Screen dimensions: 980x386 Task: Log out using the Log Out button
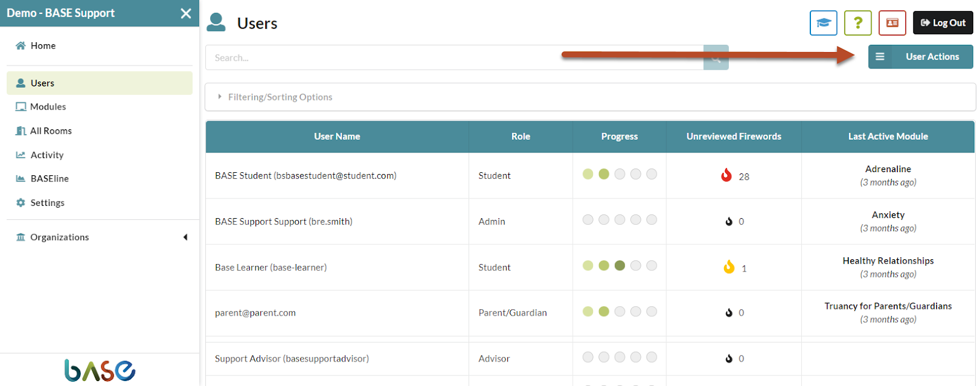pos(943,23)
